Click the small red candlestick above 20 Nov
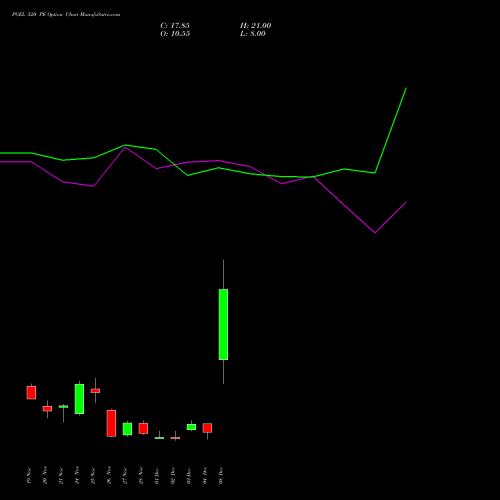 (x=47, y=408)
